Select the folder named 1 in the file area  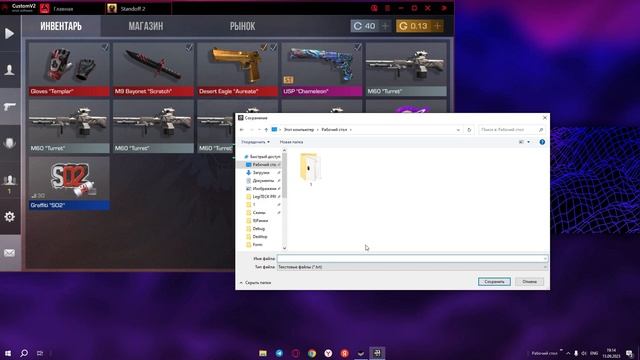[x=310, y=169]
